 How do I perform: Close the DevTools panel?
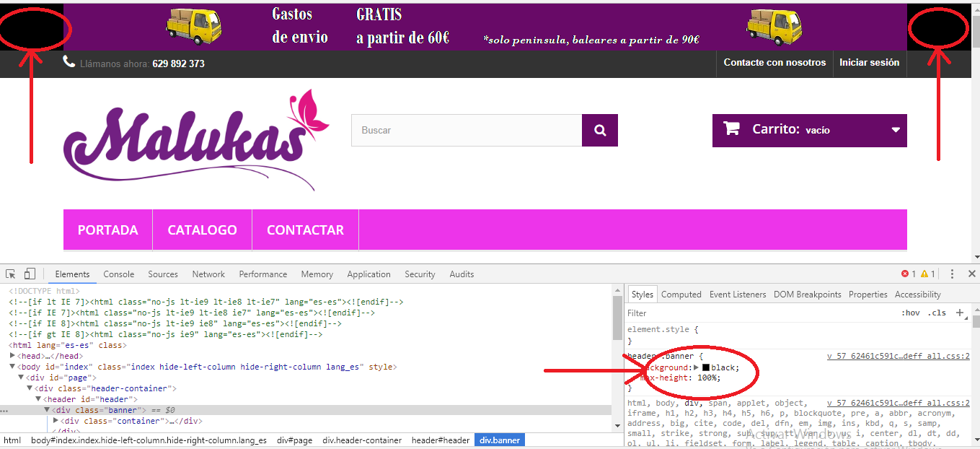[971, 274]
